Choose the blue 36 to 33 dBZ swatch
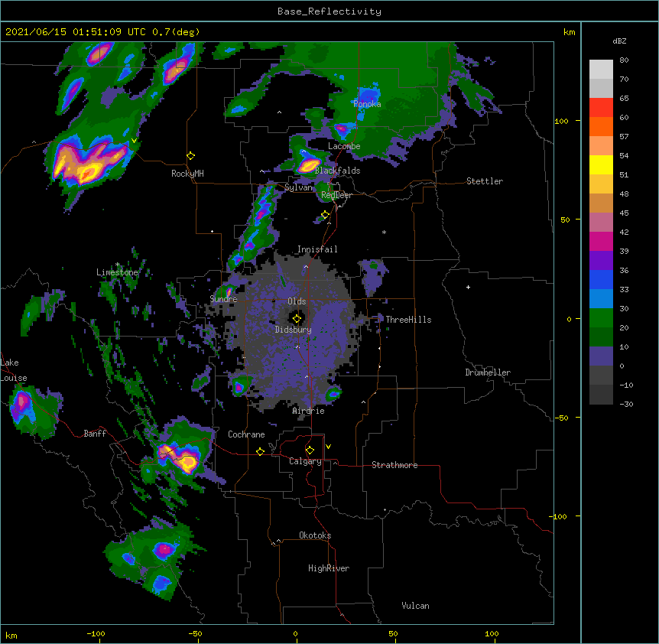Viewport: 659px width, 644px height. tap(601, 279)
